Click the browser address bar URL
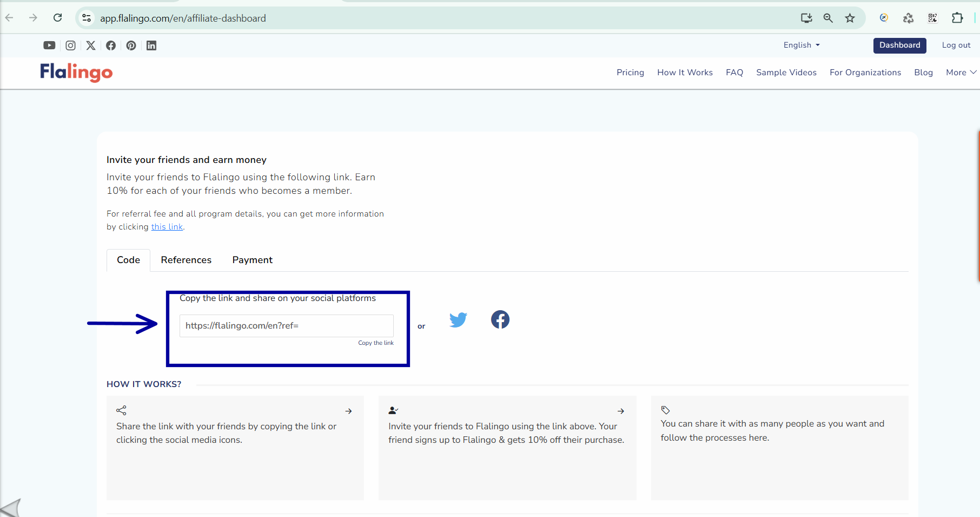Viewport: 980px width, 517px height. 183,18
